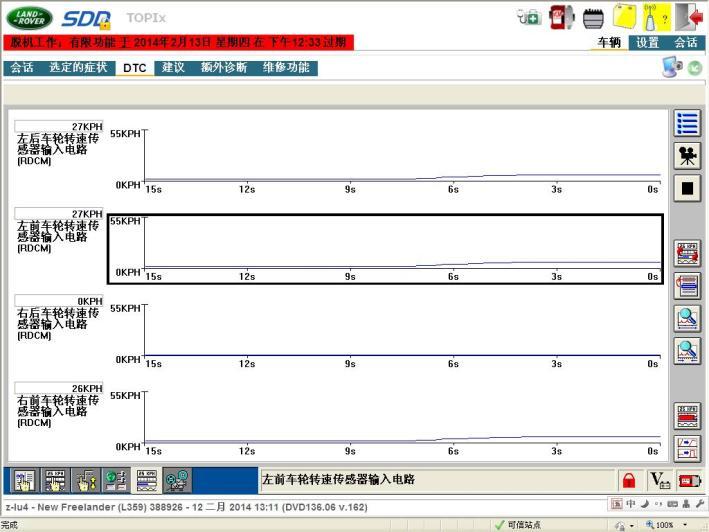
Task: Click the black engine module icon
Action: pyautogui.click(x=593, y=19)
